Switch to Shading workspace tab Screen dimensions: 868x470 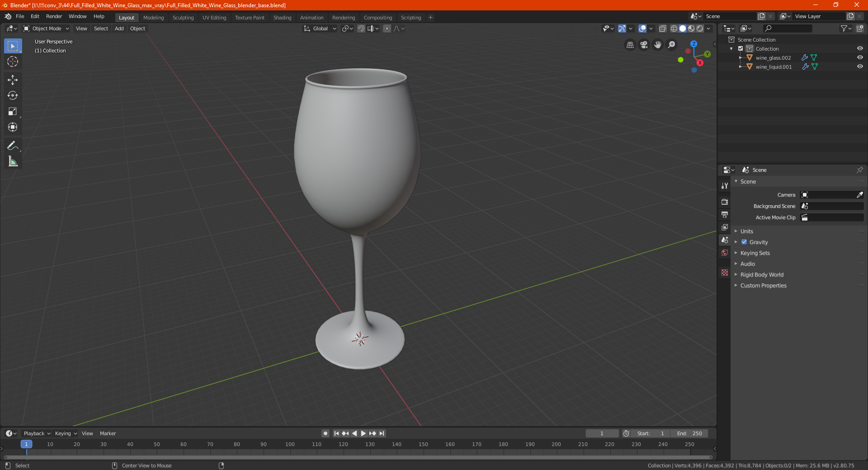(282, 18)
